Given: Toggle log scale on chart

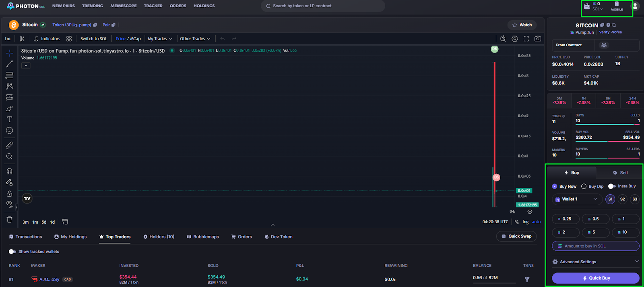Looking at the screenshot, I should (525, 222).
